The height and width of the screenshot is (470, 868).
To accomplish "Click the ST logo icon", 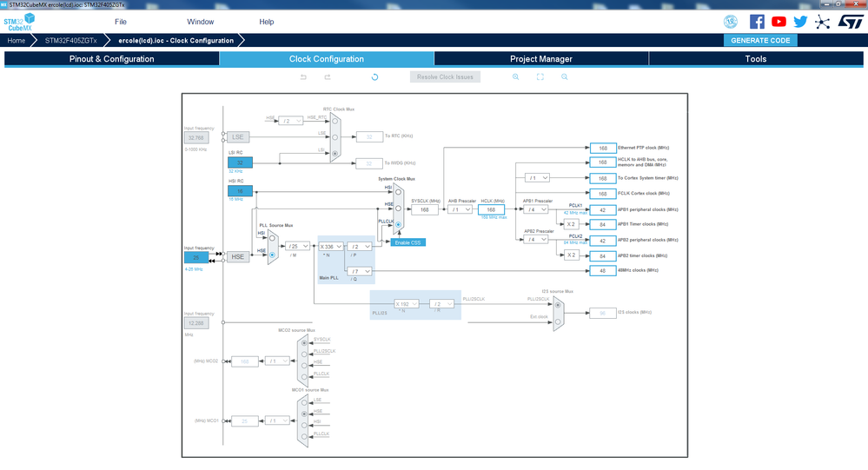I will pyautogui.click(x=851, y=22).
